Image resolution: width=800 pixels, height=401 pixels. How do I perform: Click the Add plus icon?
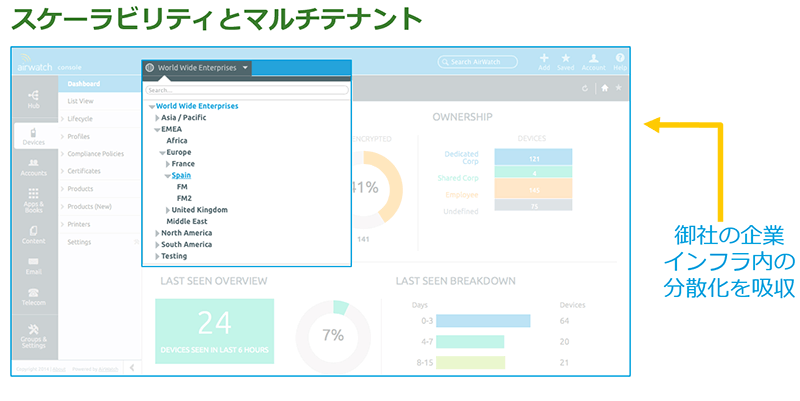pos(544,62)
